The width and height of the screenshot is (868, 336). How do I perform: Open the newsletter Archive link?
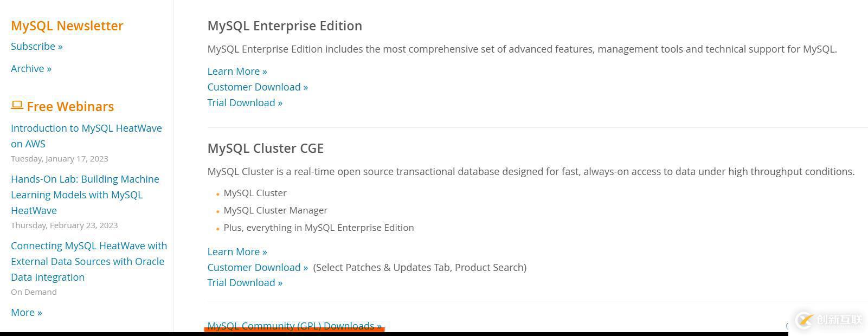tap(31, 69)
